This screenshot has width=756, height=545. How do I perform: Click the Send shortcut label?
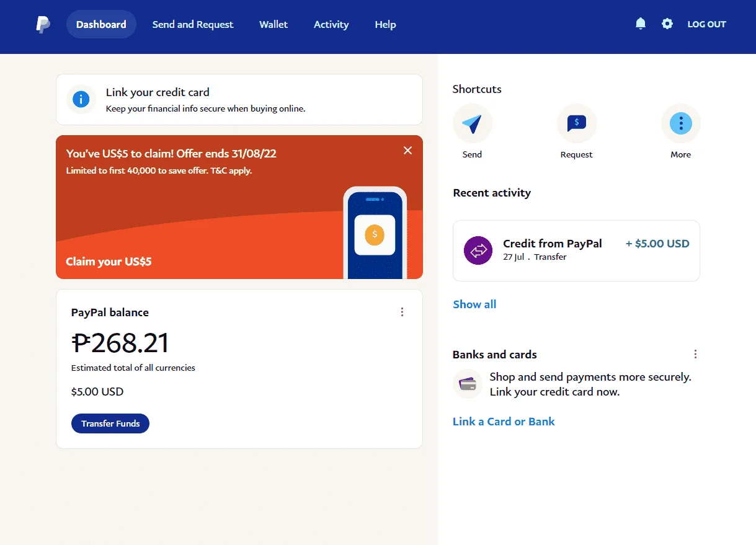tap(472, 154)
